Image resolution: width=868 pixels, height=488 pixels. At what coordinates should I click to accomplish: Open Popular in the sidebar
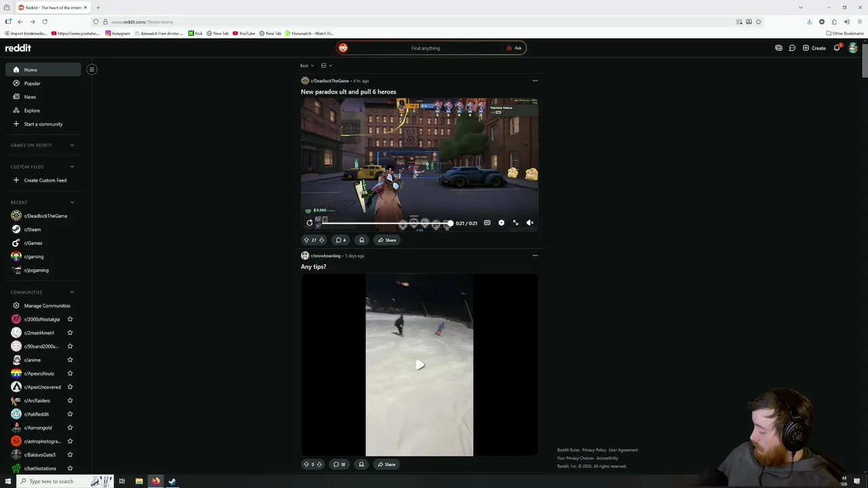(x=43, y=83)
